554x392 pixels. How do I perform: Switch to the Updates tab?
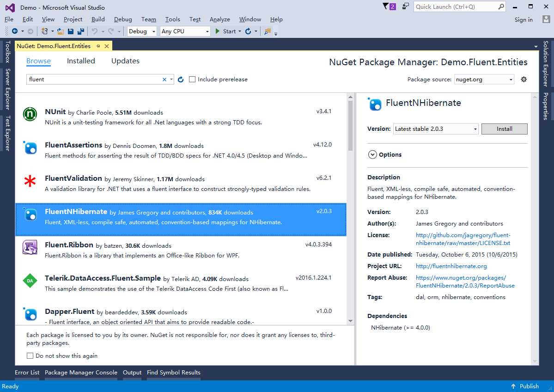click(x=125, y=61)
